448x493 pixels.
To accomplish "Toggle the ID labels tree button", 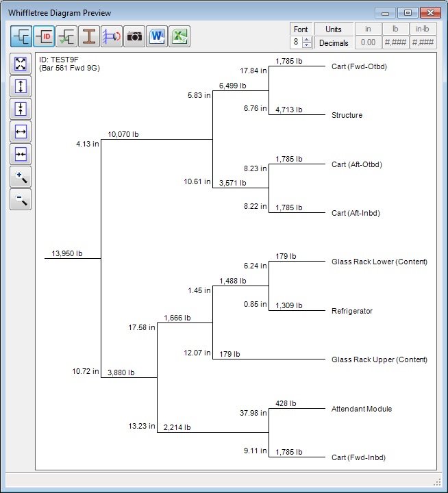I will point(44,36).
